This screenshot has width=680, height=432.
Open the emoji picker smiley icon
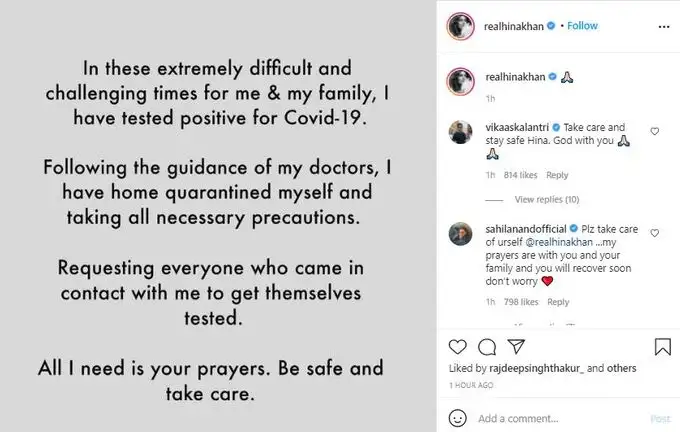coord(457,418)
